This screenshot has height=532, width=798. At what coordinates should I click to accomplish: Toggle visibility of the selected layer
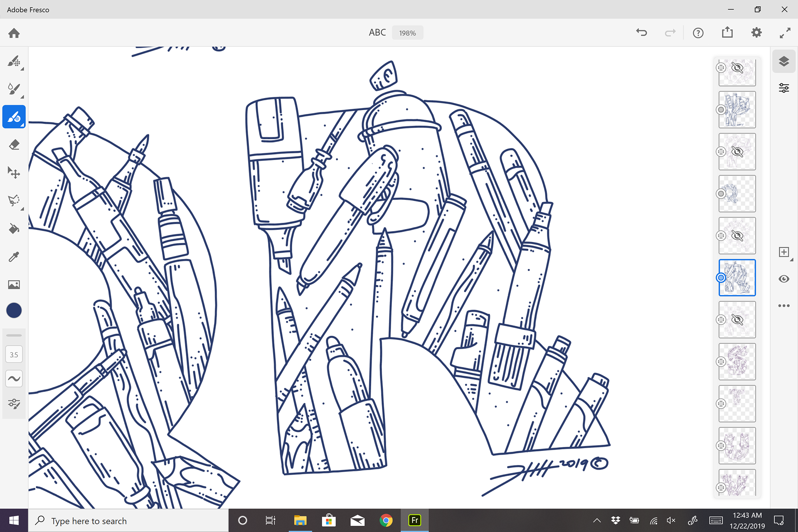(x=784, y=279)
